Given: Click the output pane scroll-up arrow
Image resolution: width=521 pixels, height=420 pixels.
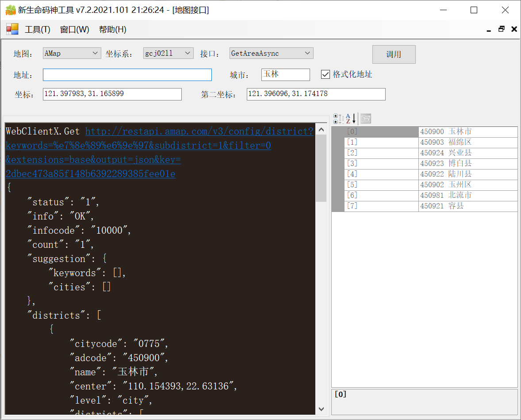Looking at the screenshot, I should pyautogui.click(x=321, y=130).
